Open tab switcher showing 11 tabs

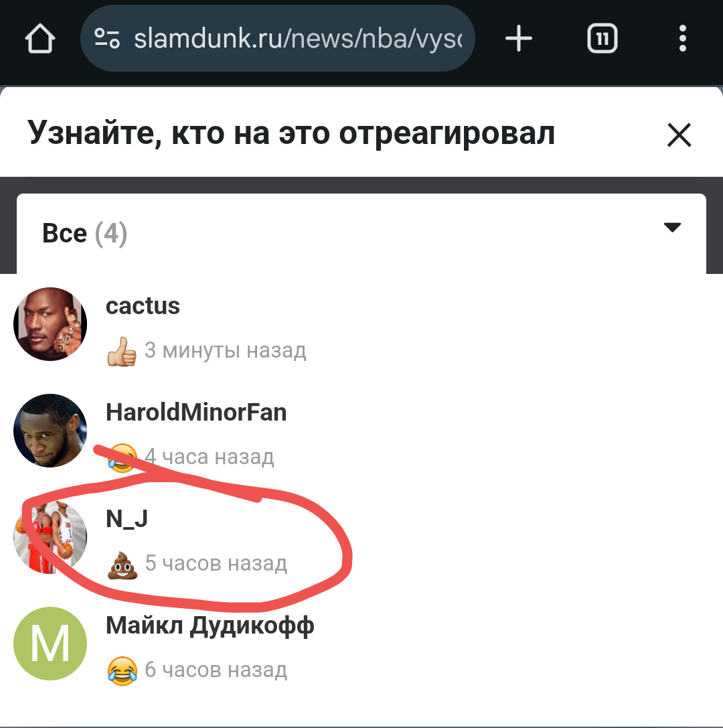coord(602,38)
